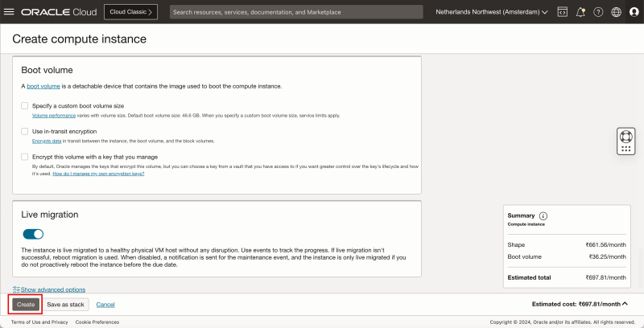Click the Summary info icon
The width and height of the screenshot is (644, 328).
click(543, 216)
